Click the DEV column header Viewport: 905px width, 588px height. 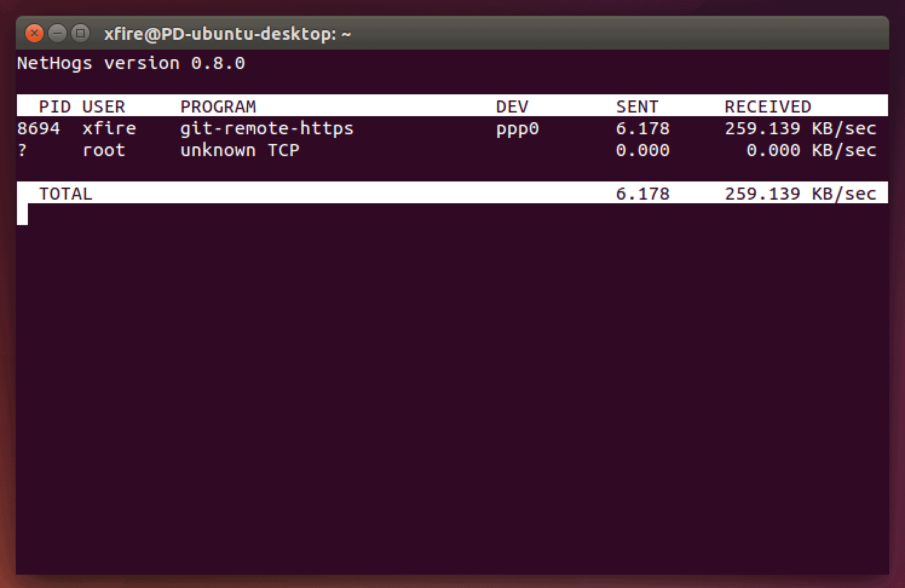click(x=512, y=107)
